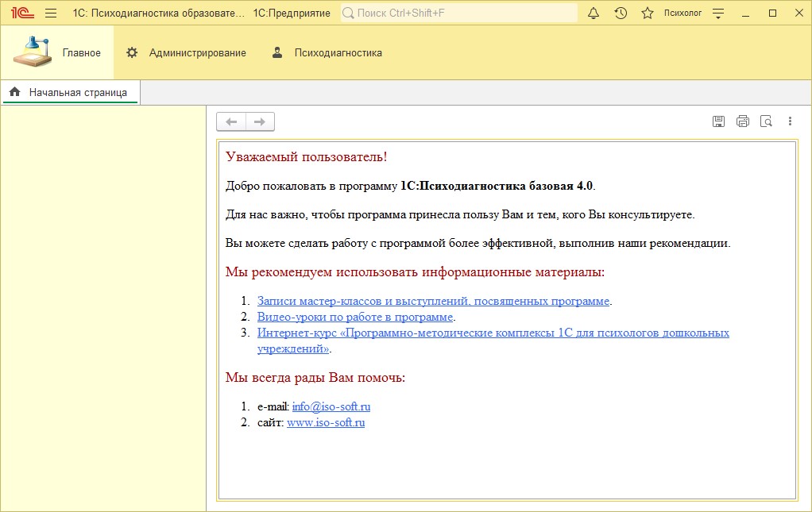The image size is (812, 512).
Task: Click the search field Поиск Ctrl+Shift+F
Action: click(458, 13)
